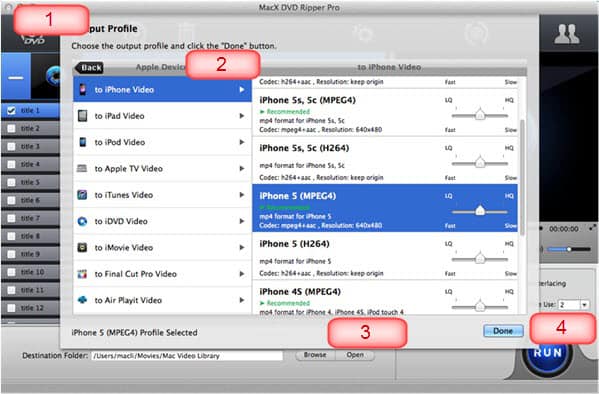Expand the to Final Cut Pro Video arrow

[x=241, y=274]
